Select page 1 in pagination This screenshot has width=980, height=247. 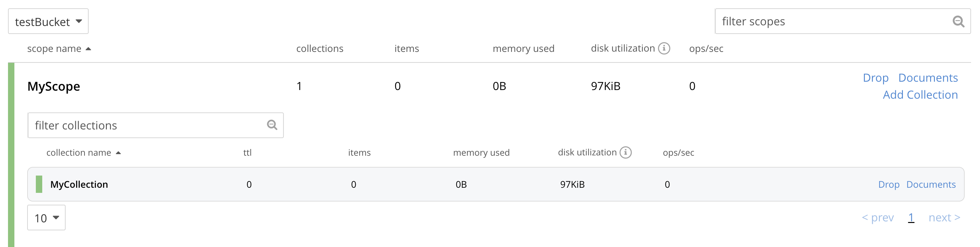(x=911, y=218)
